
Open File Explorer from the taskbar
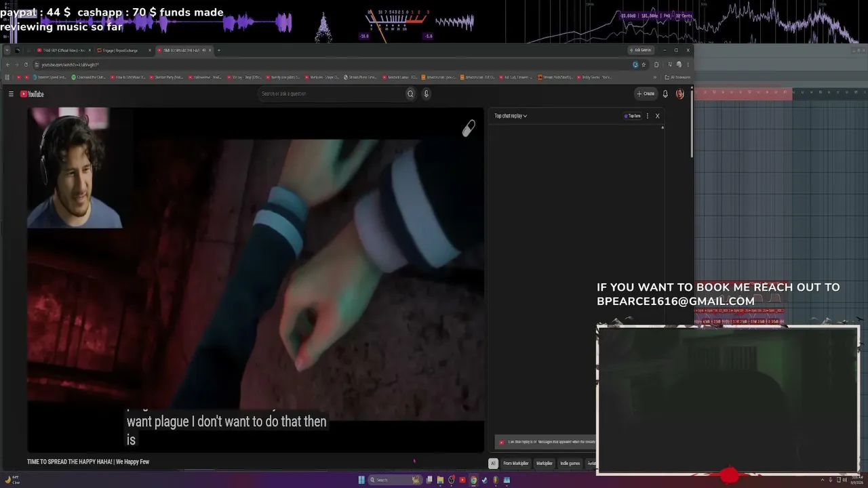pos(440,480)
